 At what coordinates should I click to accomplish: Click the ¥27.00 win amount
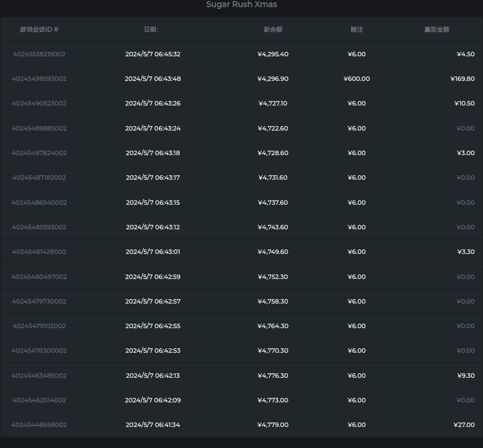tap(464, 425)
